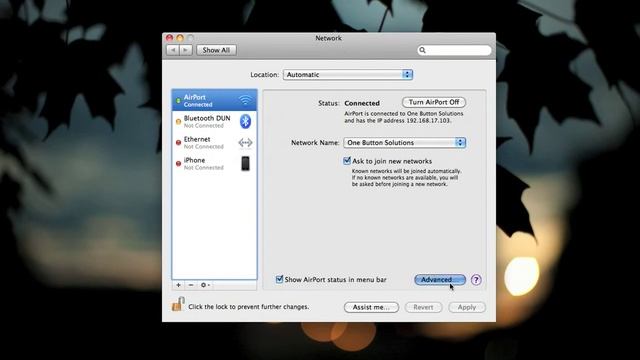Viewport: 640px width, 360px height.
Task: Click the Revert button
Action: tap(423, 307)
